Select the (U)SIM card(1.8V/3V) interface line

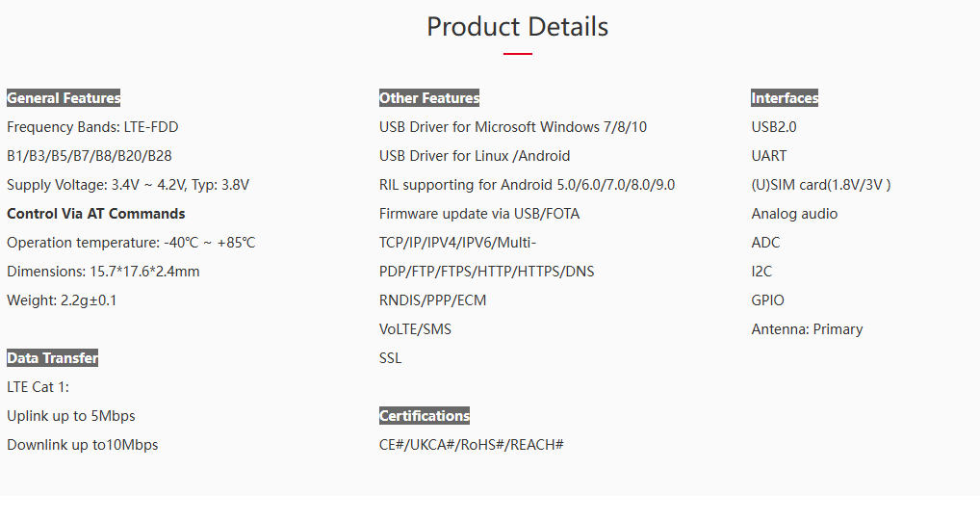[821, 185]
